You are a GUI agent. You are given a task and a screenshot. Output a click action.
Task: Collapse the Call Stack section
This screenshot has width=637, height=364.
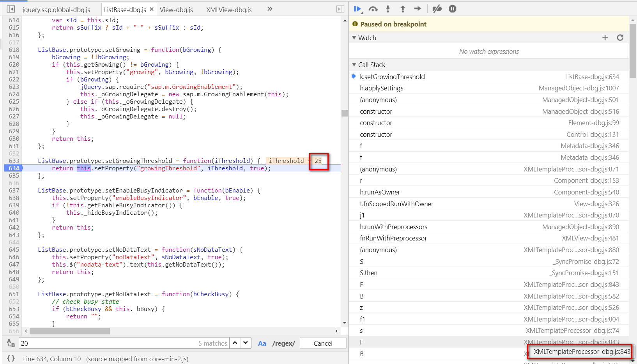354,65
